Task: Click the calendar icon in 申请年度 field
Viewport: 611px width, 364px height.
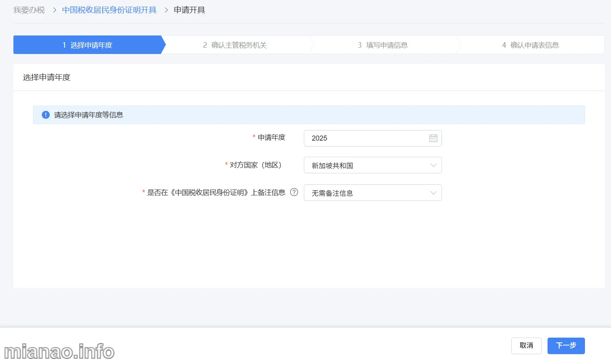Action: (x=433, y=138)
